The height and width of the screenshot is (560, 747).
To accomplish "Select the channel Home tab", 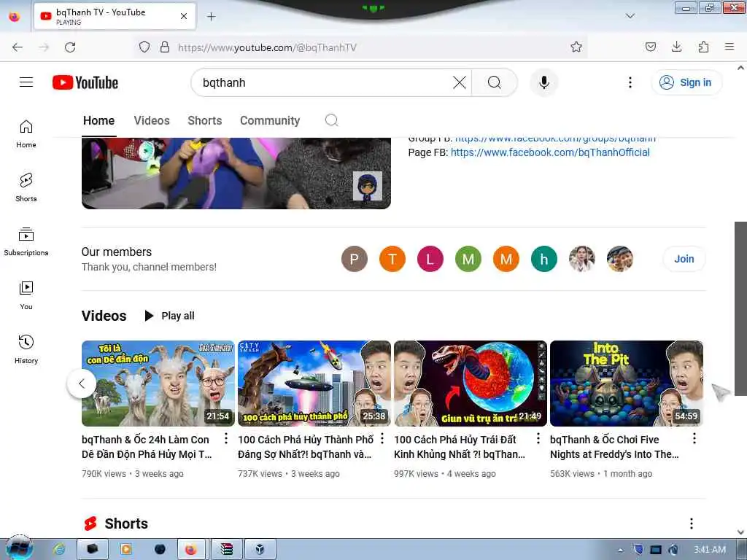I will point(98,120).
